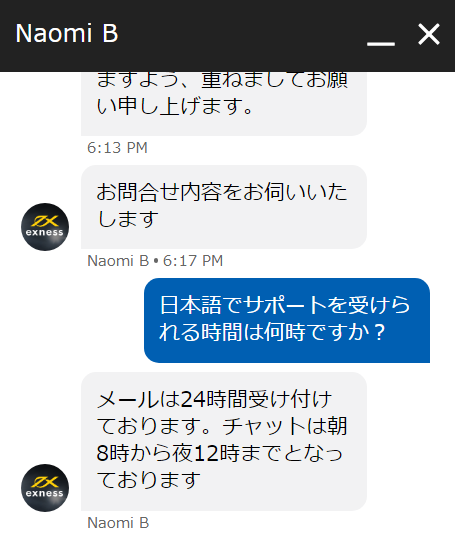
Task: Close the Naomi B chat window
Action: (x=429, y=34)
